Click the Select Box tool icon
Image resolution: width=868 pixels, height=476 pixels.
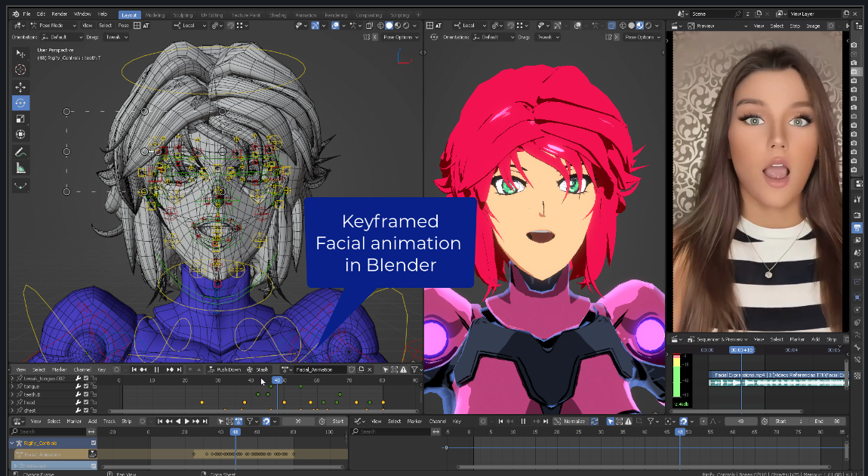pos(20,54)
